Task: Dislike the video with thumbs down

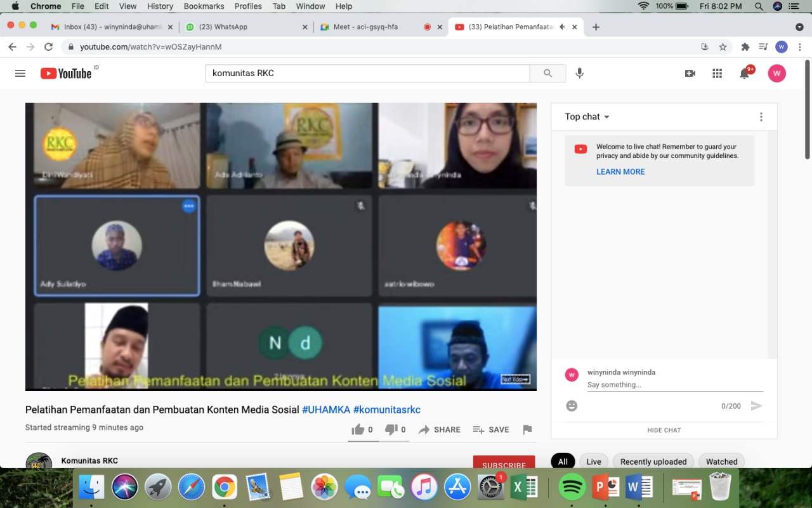Action: 392,430
